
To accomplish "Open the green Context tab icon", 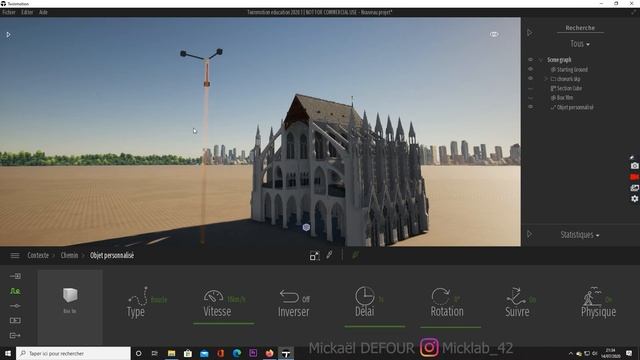I will tap(15, 291).
